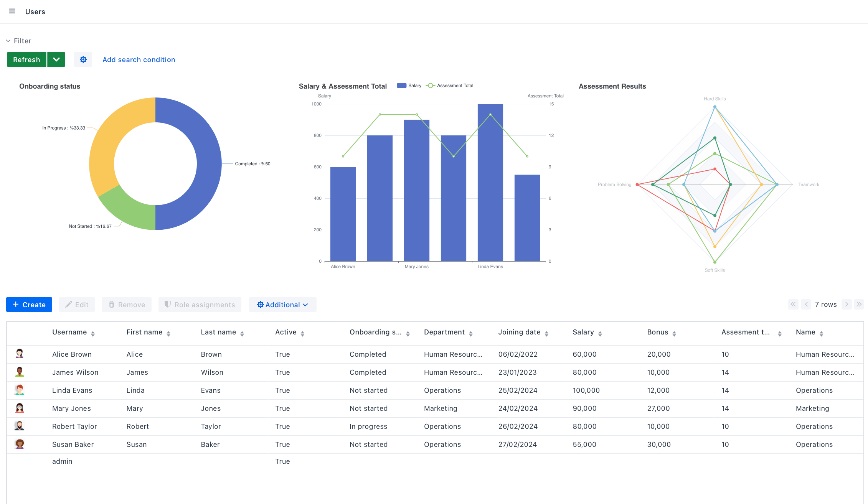Collapse the Filter section

[8, 41]
